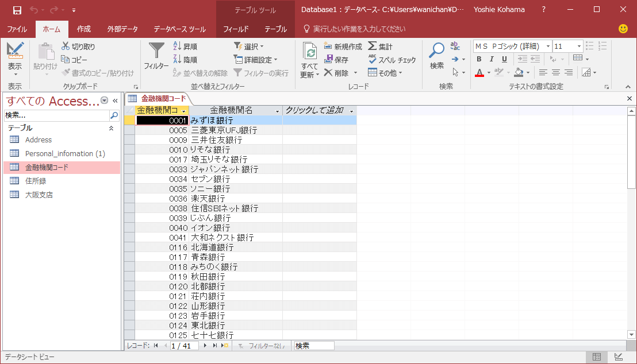Switch to the フィールド tab
637x364 pixels.
click(x=236, y=29)
